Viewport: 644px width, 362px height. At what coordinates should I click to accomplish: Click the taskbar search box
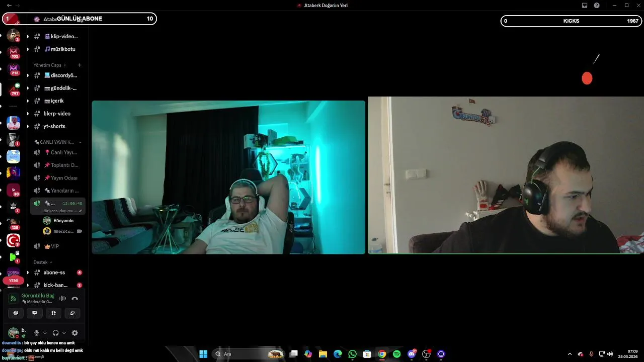tap(249, 354)
